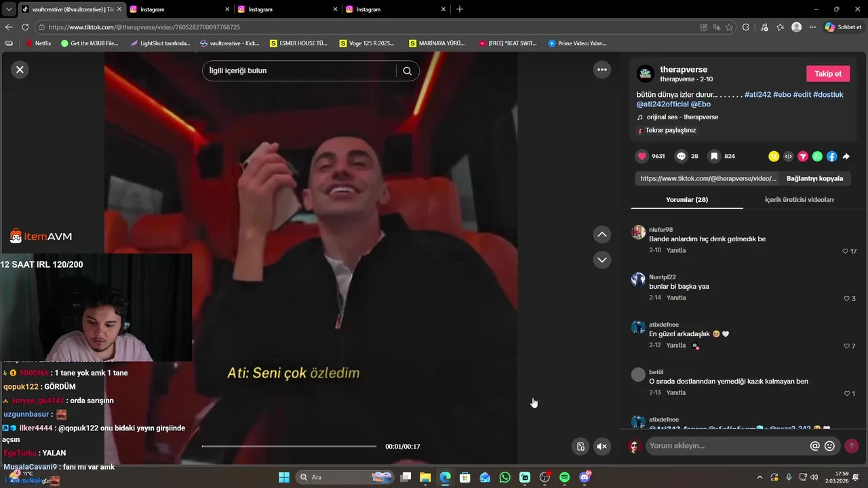Switch to the second Instagram browser tab

[x=285, y=9]
